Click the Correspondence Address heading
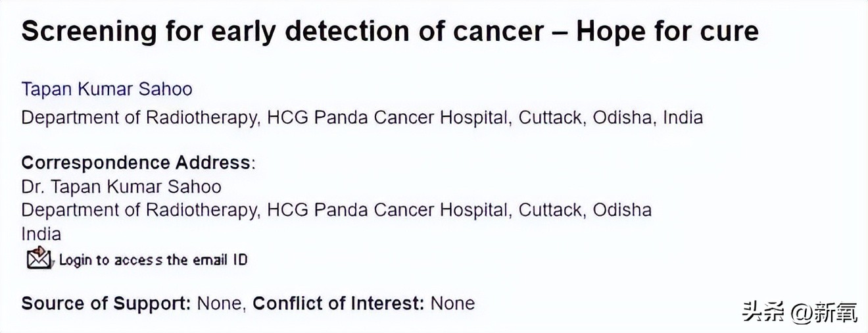The width and height of the screenshot is (868, 333). coord(136,163)
